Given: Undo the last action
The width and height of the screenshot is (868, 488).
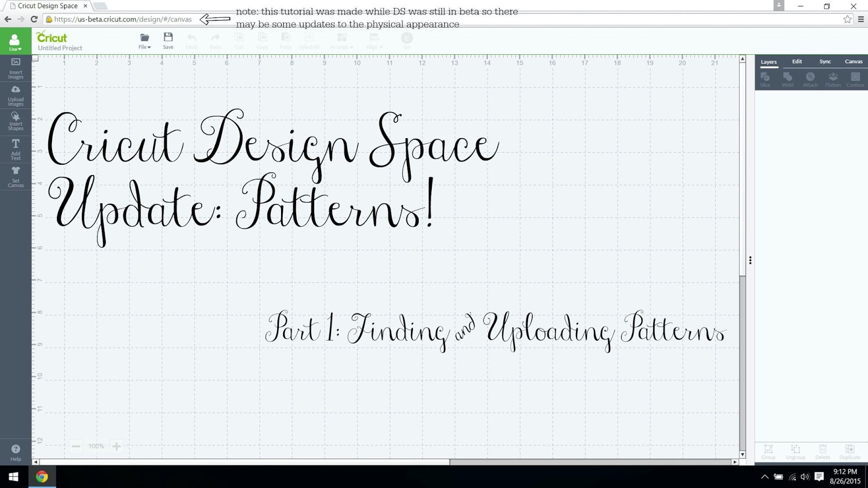Looking at the screenshot, I should [x=192, y=41].
